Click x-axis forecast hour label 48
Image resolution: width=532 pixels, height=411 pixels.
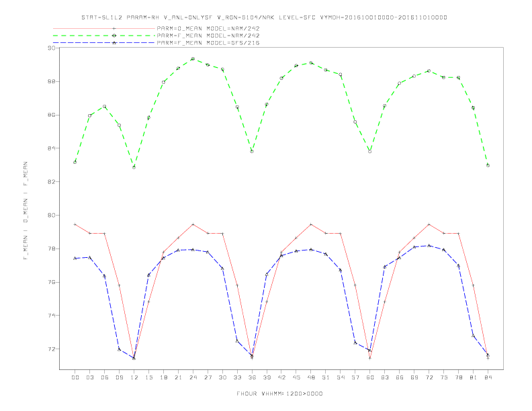click(x=311, y=377)
